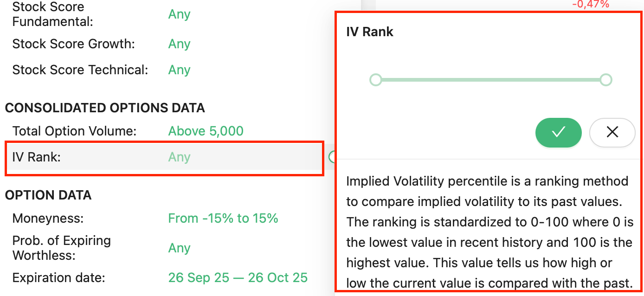Select the IV Rank popup title
This screenshot has height=296, width=644.
369,32
